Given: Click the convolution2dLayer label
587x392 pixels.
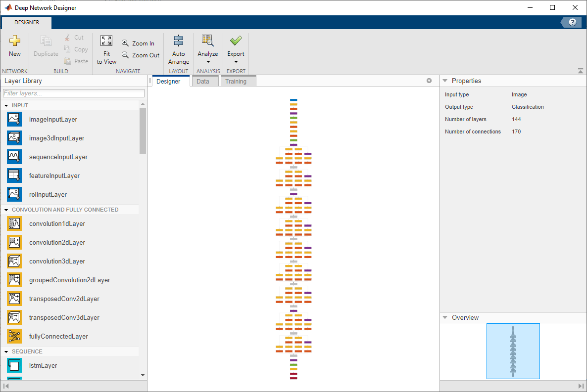Looking at the screenshot, I should coord(57,242).
